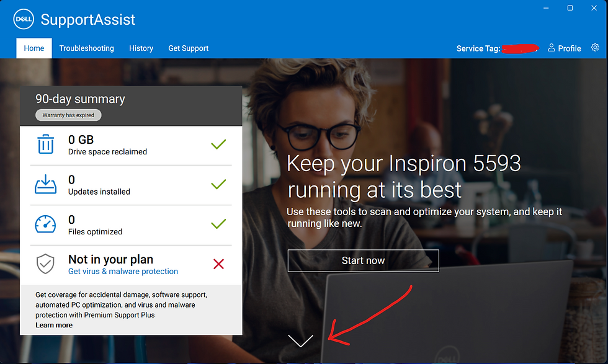This screenshot has width=608, height=364.
Task: Click the Not in your plan text
Action: (x=110, y=259)
